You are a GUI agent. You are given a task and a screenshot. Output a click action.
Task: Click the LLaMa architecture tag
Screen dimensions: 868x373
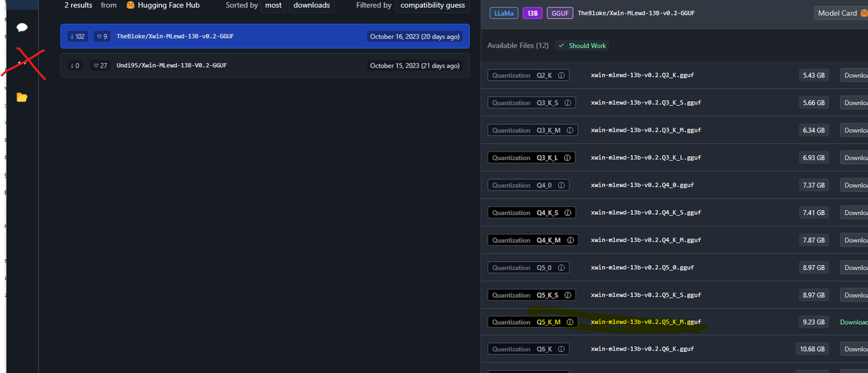[504, 13]
